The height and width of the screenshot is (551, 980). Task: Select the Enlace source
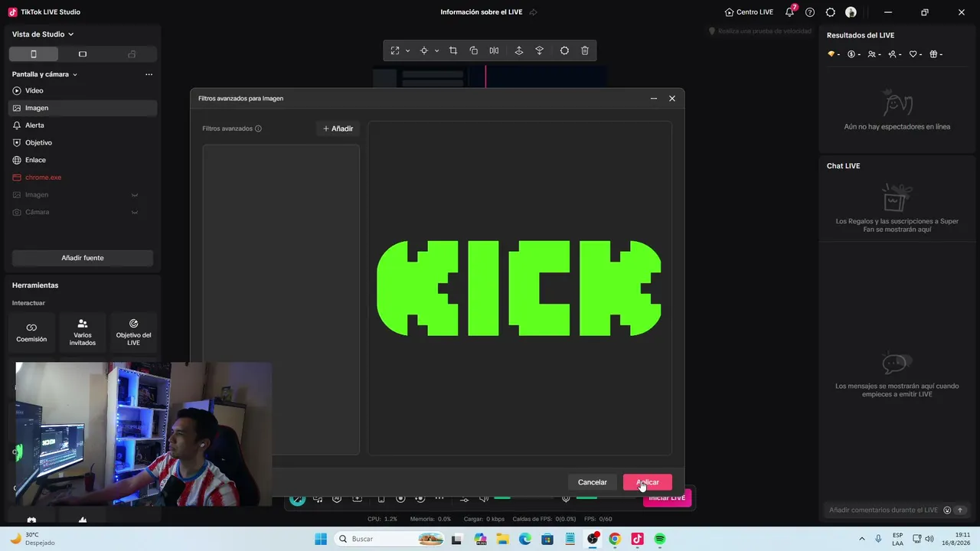click(83, 160)
